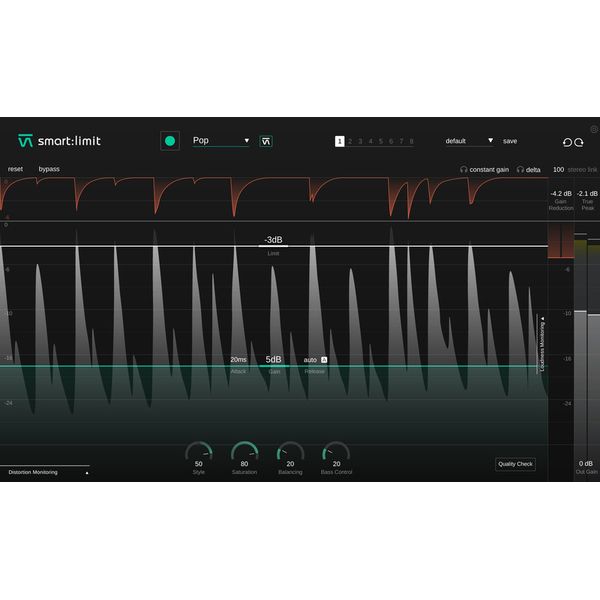Click the headphones icon next to delta
The width and height of the screenshot is (600, 600).
tap(521, 170)
